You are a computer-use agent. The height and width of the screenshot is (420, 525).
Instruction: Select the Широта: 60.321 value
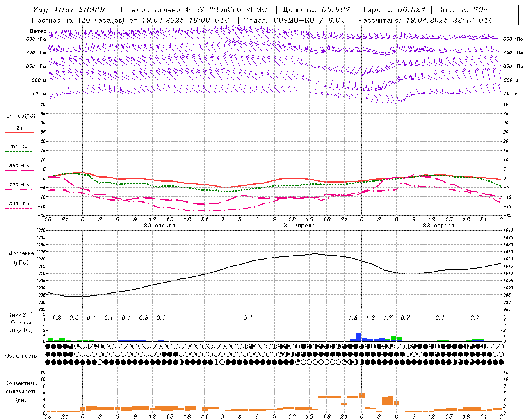[393, 10]
